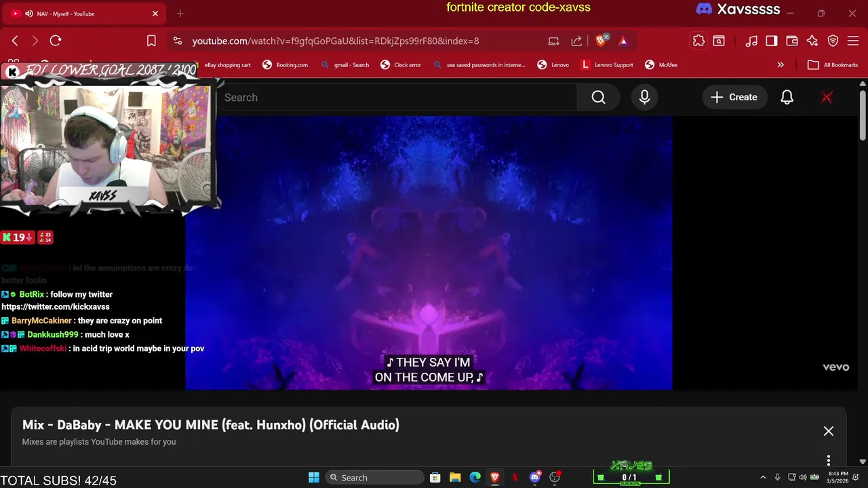Open Leo AI sparkle icon
The image size is (868, 488).
coord(812,41)
